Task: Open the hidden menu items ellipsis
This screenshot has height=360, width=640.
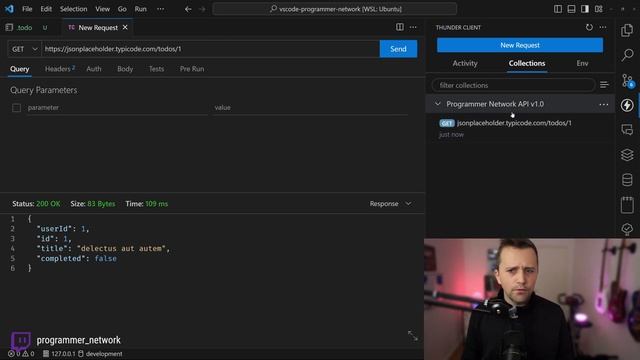Action: coord(160,9)
